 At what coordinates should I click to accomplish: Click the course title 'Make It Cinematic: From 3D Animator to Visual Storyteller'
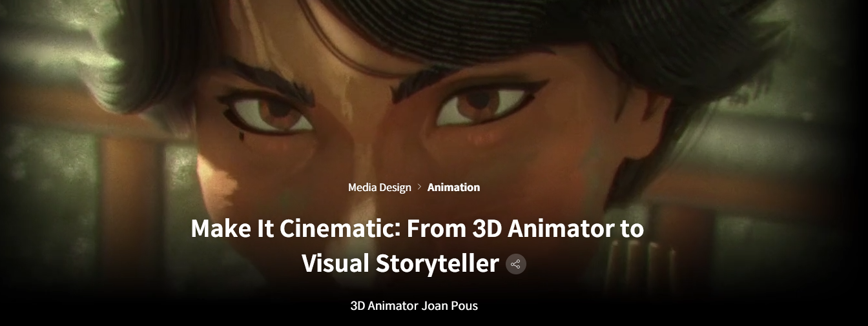[x=417, y=246]
